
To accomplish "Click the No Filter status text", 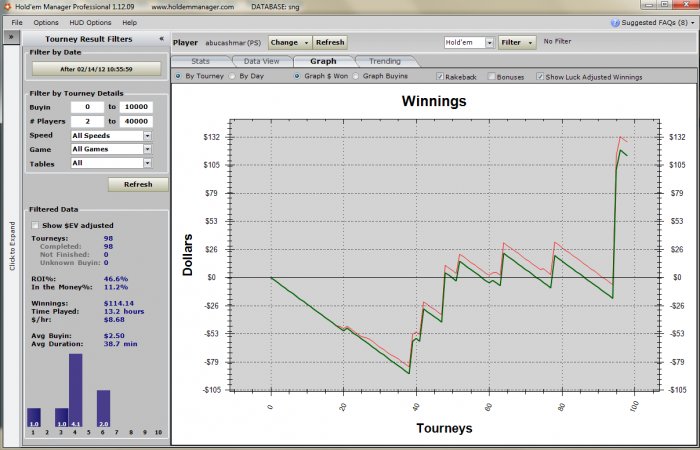I will 557,41.
